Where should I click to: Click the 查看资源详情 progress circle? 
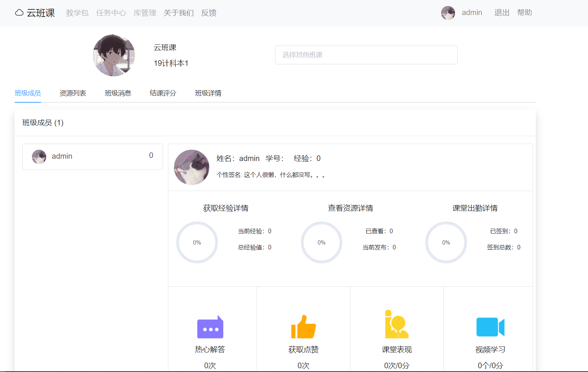pos(322,242)
